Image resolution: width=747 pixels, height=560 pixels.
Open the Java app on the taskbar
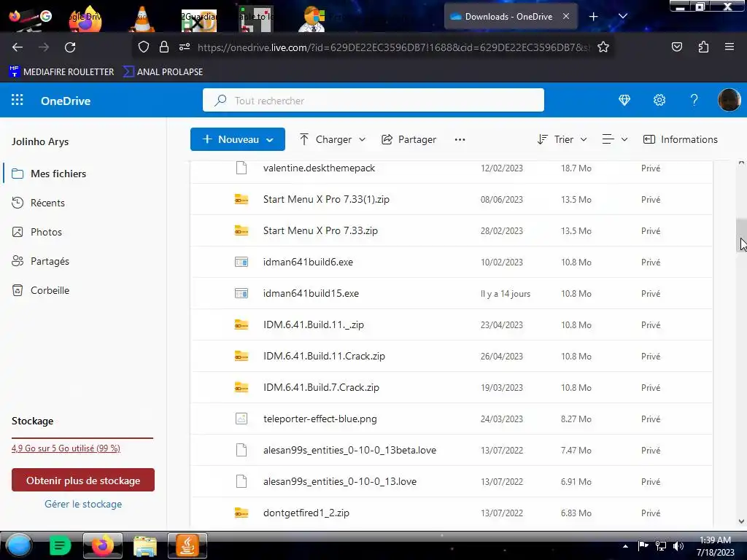187,545
